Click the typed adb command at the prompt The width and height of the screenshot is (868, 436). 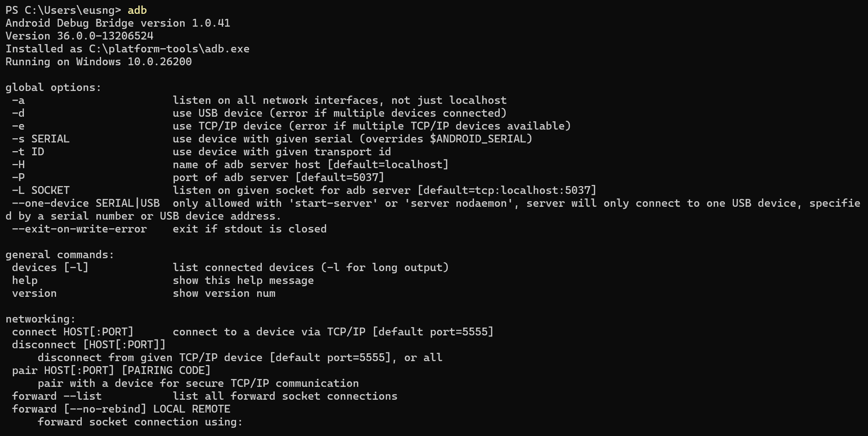click(137, 10)
